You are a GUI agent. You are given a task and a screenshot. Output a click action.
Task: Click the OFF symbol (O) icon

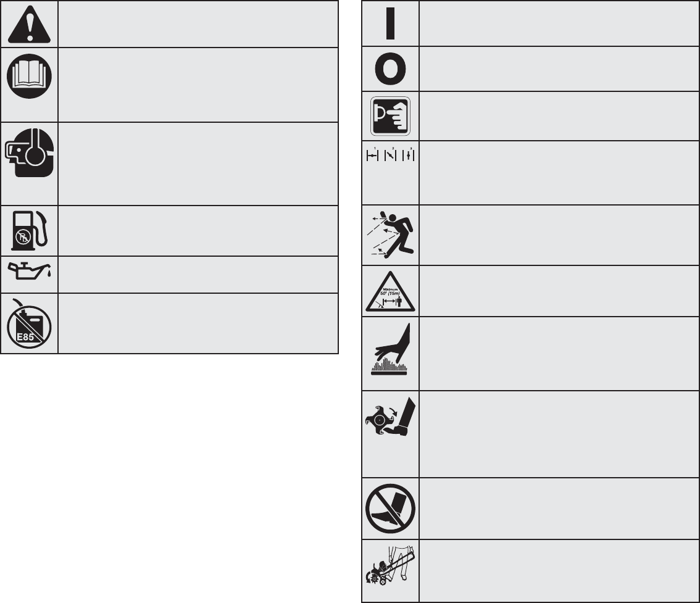click(x=390, y=69)
